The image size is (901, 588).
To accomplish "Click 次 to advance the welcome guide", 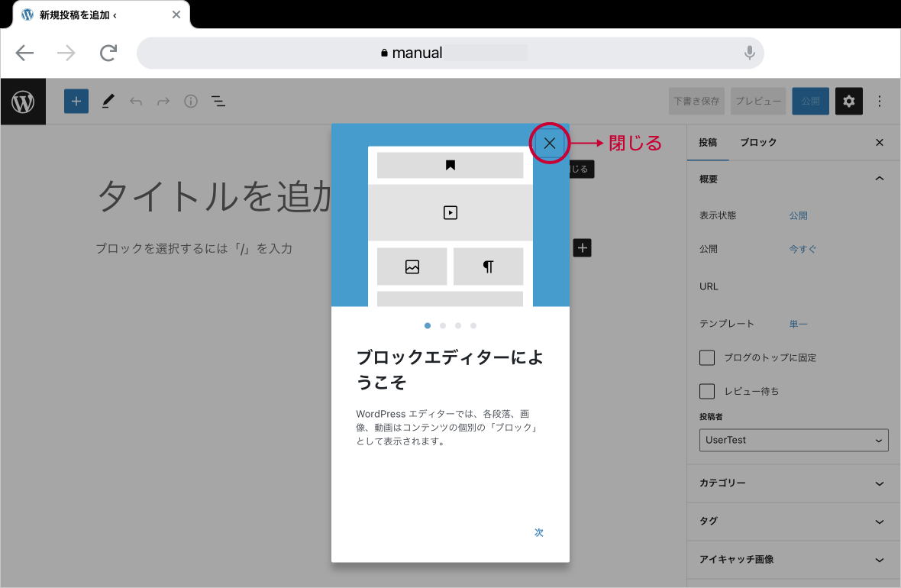I will coord(538,532).
